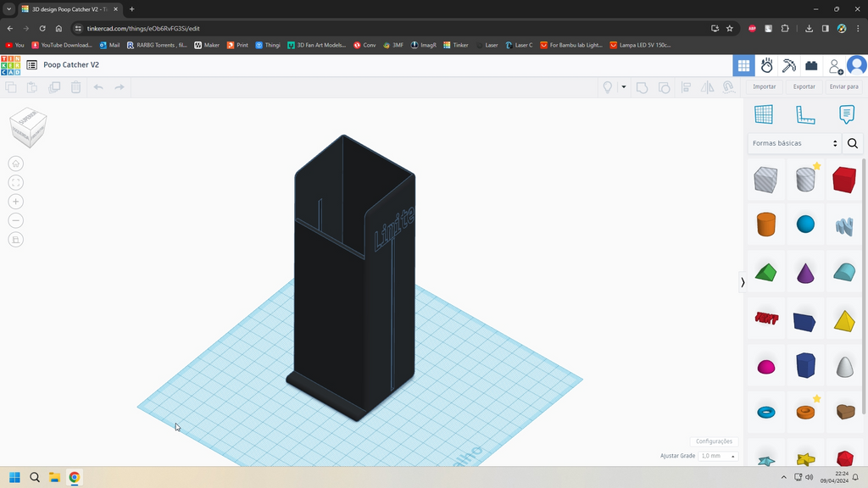
Task: Select the brown heart shape
Action: pos(845,412)
